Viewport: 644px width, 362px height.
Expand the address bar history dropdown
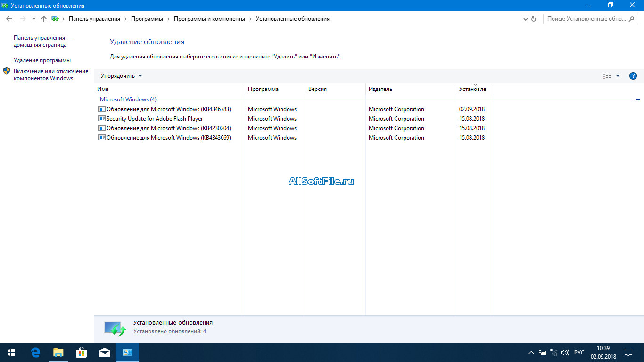(x=526, y=19)
